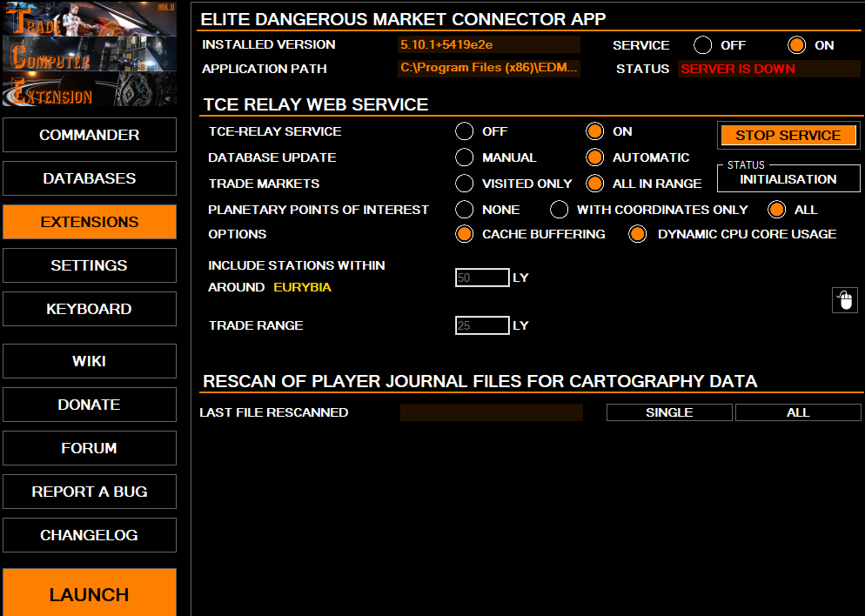Select MANUAL database update
Viewport: 865px width, 616px height.
(x=465, y=157)
